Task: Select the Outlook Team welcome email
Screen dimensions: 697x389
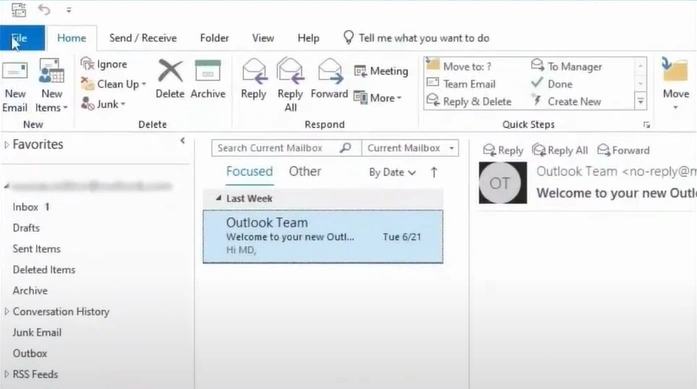Action: 323,237
